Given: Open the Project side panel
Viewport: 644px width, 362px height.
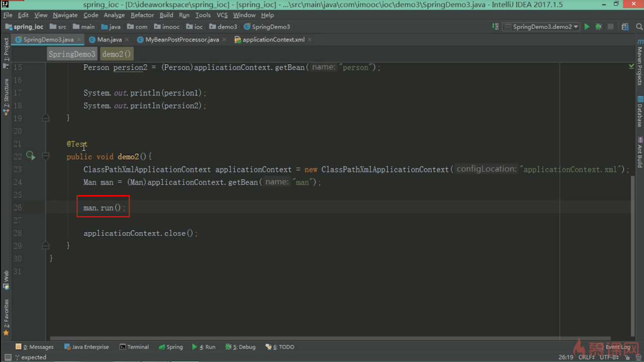Looking at the screenshot, I should (6, 53).
